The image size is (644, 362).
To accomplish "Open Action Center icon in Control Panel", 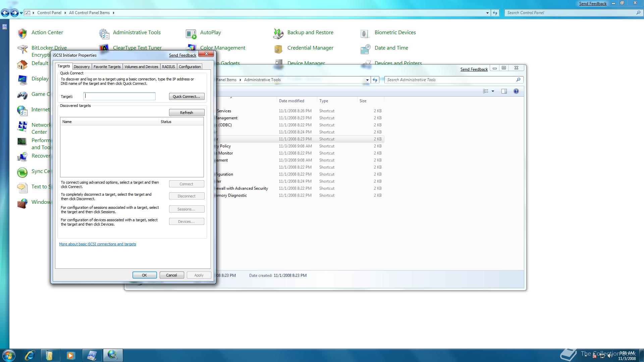I will coord(22,33).
